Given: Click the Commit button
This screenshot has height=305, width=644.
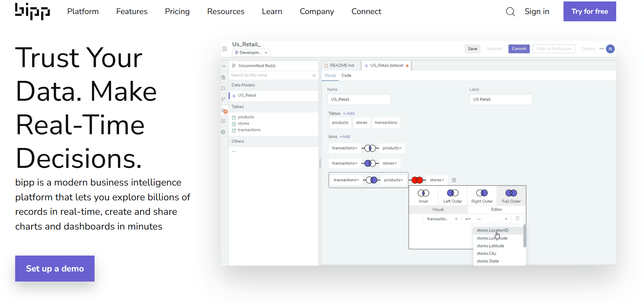Looking at the screenshot, I should [x=519, y=49].
